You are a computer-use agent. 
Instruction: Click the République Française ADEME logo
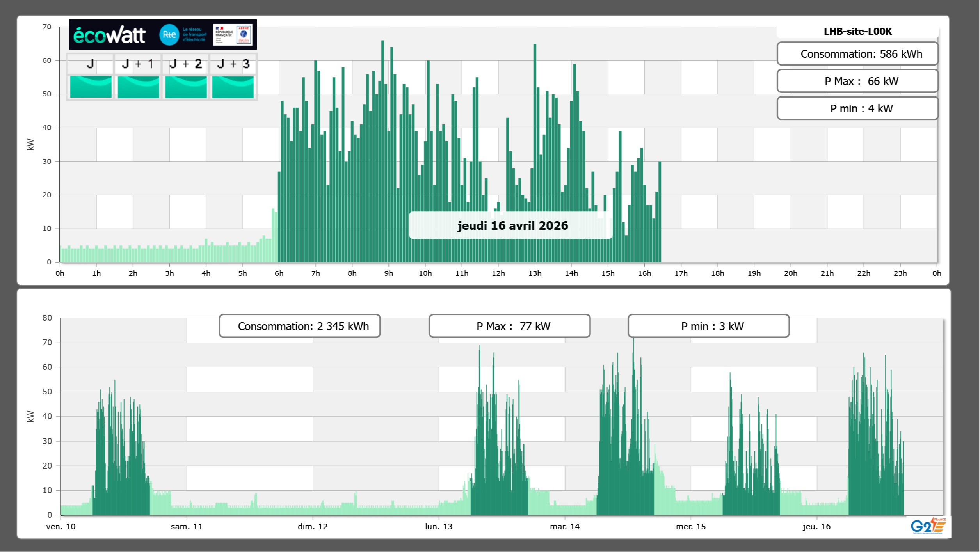233,35
